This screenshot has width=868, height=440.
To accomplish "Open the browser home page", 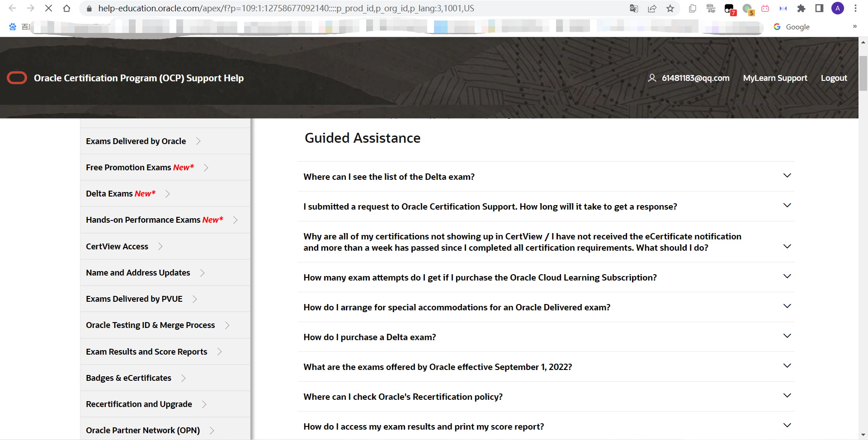I will click(67, 8).
